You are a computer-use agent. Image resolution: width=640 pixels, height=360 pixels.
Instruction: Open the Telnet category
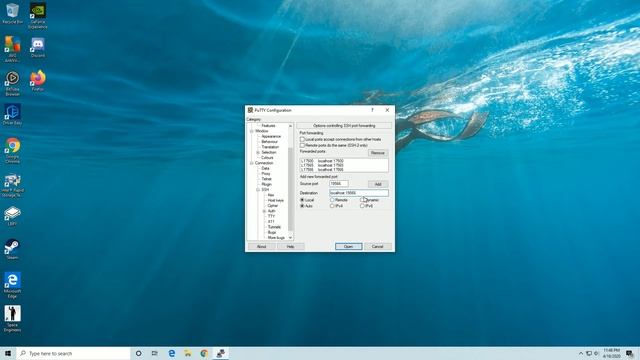[266, 179]
